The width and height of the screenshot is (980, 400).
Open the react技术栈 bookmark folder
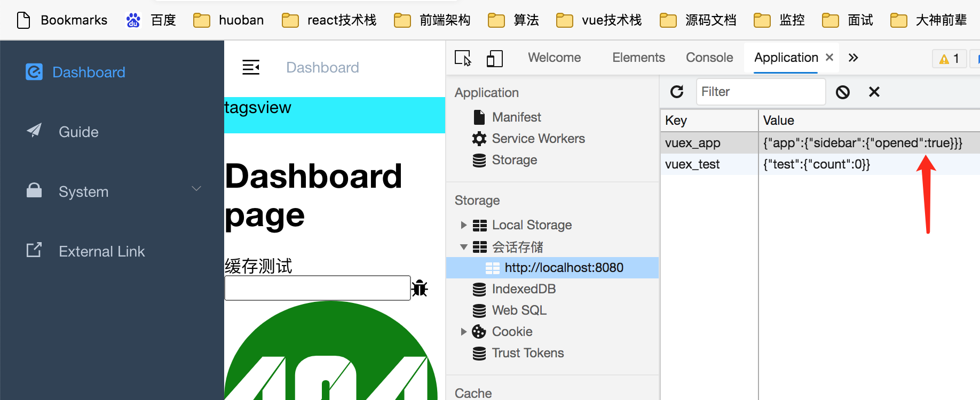pos(329,20)
